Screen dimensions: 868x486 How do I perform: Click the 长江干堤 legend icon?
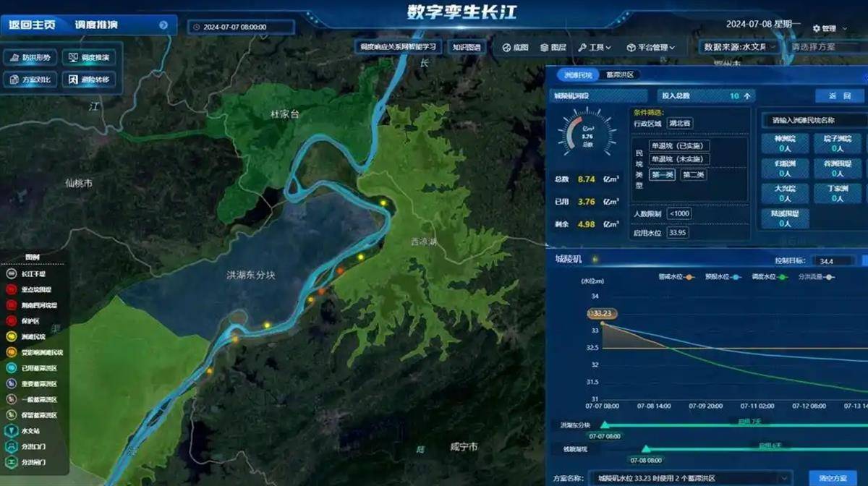point(12,273)
